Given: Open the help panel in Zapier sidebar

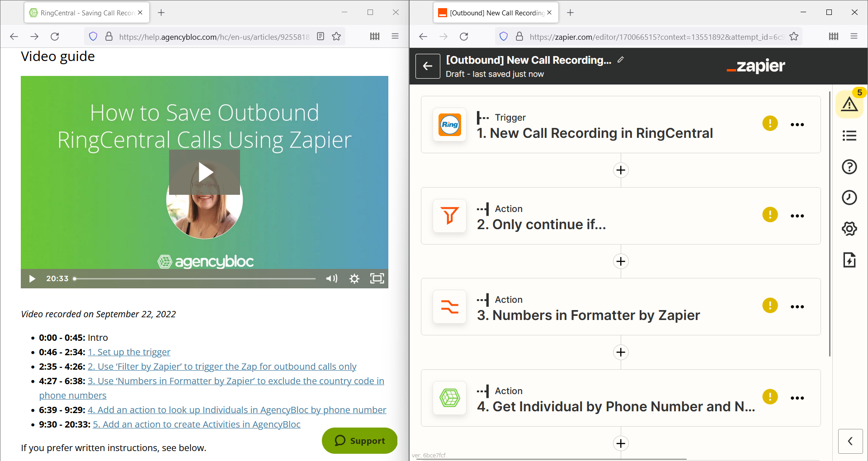Looking at the screenshot, I should pyautogui.click(x=849, y=167).
